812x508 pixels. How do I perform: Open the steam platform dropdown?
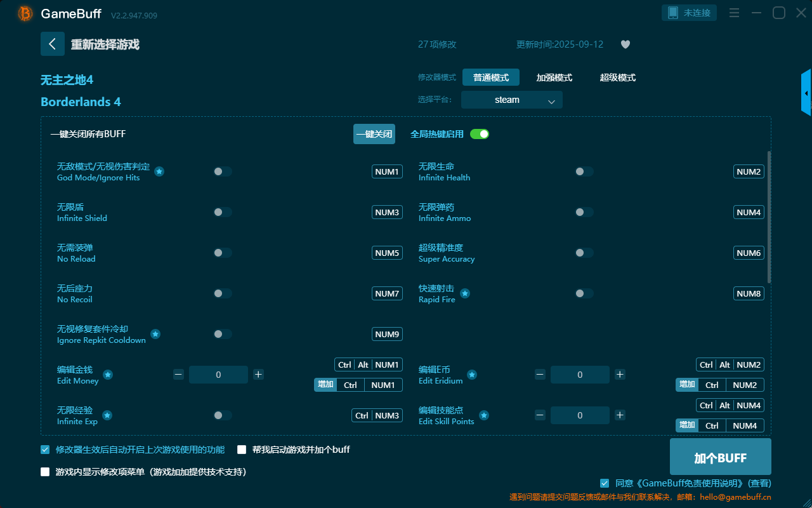512,100
